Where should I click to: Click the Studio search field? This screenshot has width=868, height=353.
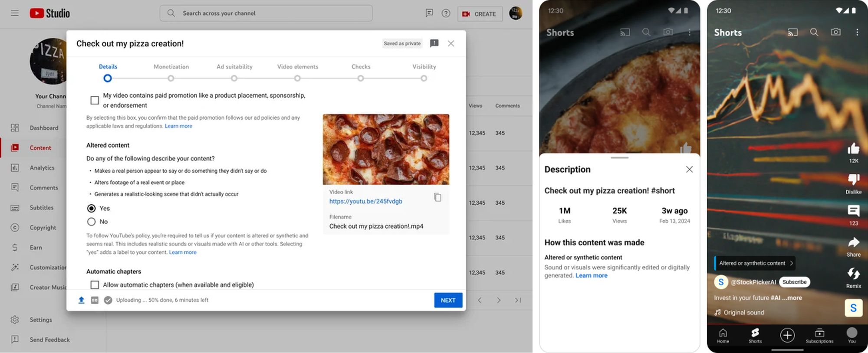(266, 13)
